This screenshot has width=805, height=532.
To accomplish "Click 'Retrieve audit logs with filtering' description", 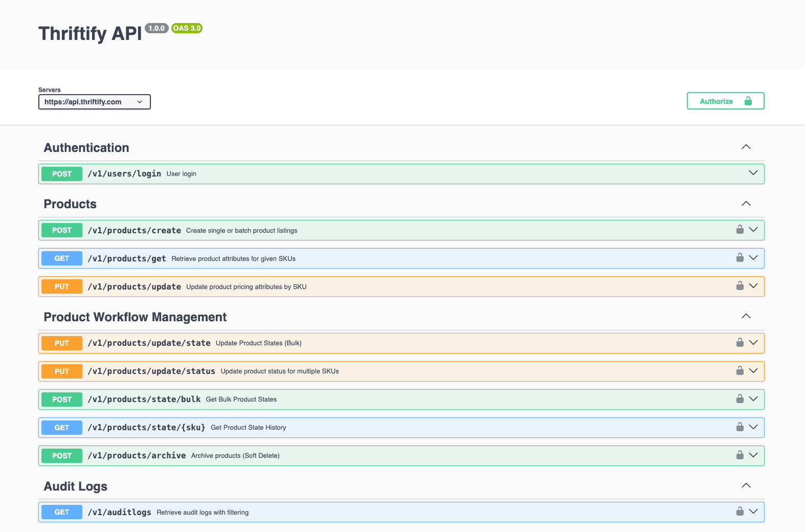I will [203, 513].
